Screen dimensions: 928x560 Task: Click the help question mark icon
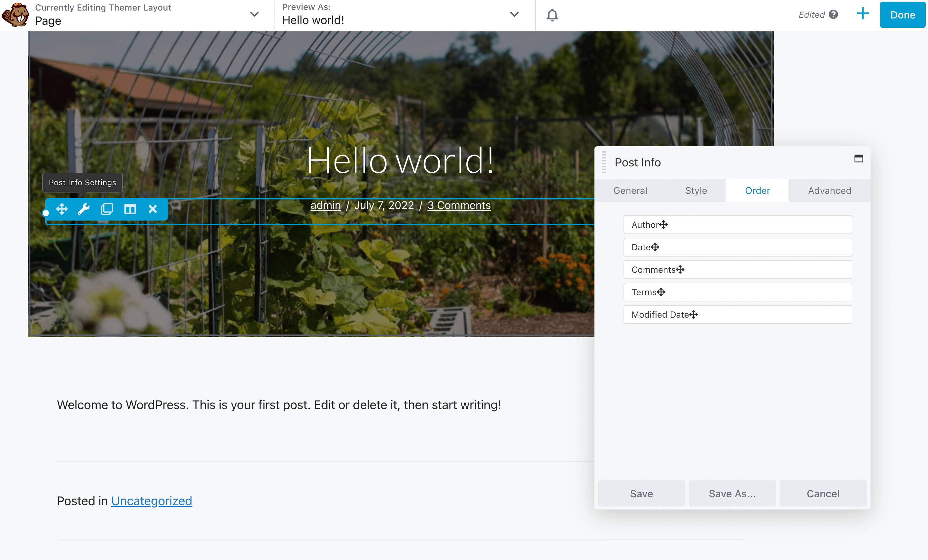click(x=834, y=14)
